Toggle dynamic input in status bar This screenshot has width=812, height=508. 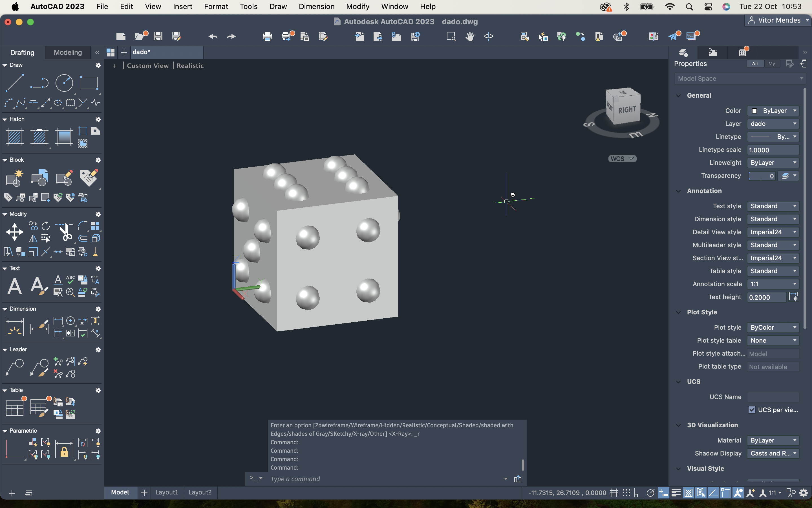663,492
